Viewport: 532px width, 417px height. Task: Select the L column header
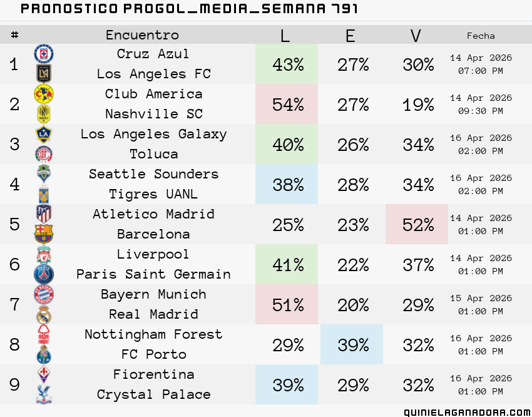(x=285, y=35)
